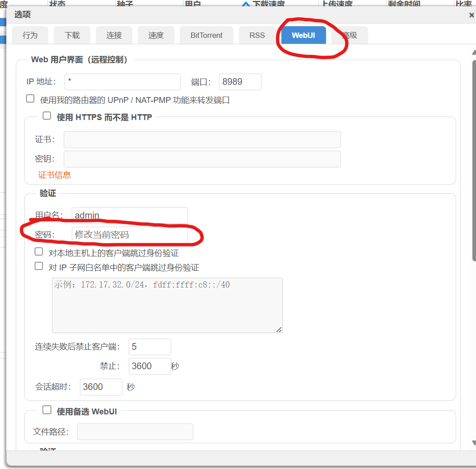Check 对 IP 子网白名单中的客户端跳过身份验证

pos(39,266)
